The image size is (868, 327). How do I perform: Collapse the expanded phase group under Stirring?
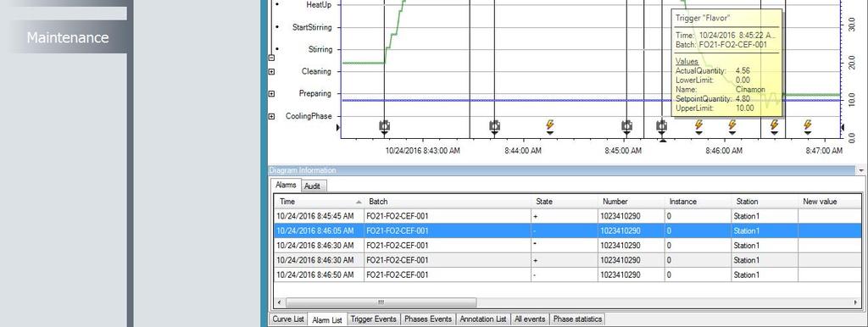(x=271, y=58)
